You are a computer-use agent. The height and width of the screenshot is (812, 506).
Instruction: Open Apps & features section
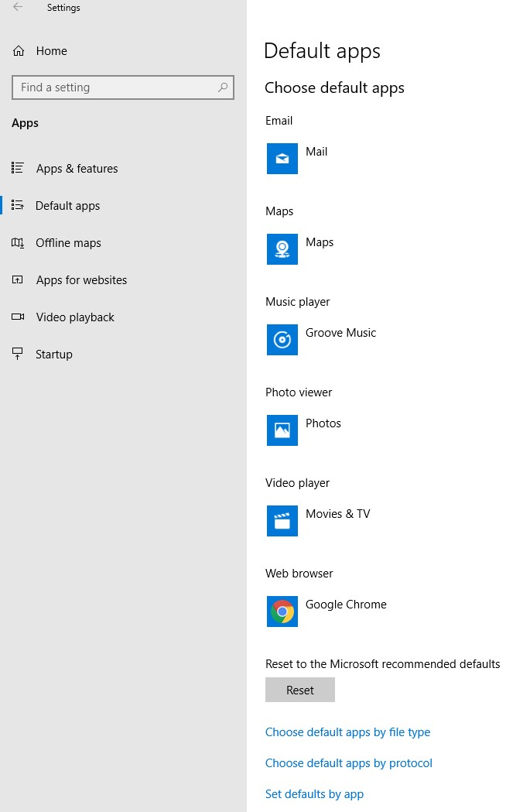[77, 169]
